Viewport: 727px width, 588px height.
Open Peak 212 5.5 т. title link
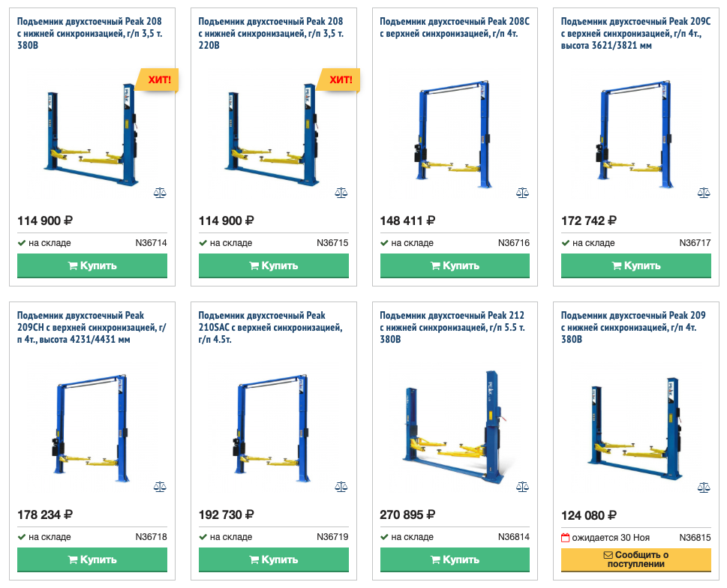click(452, 327)
